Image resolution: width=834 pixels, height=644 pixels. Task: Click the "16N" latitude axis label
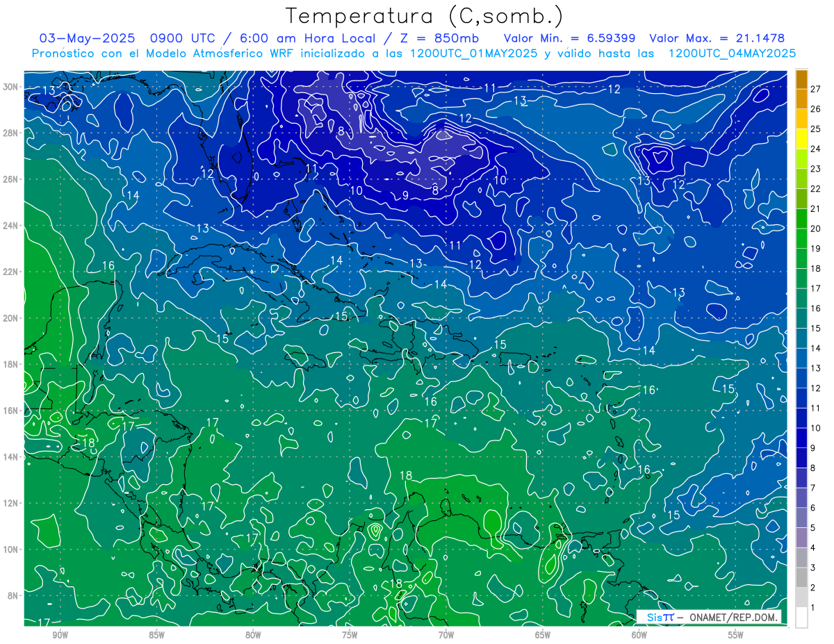(11, 411)
